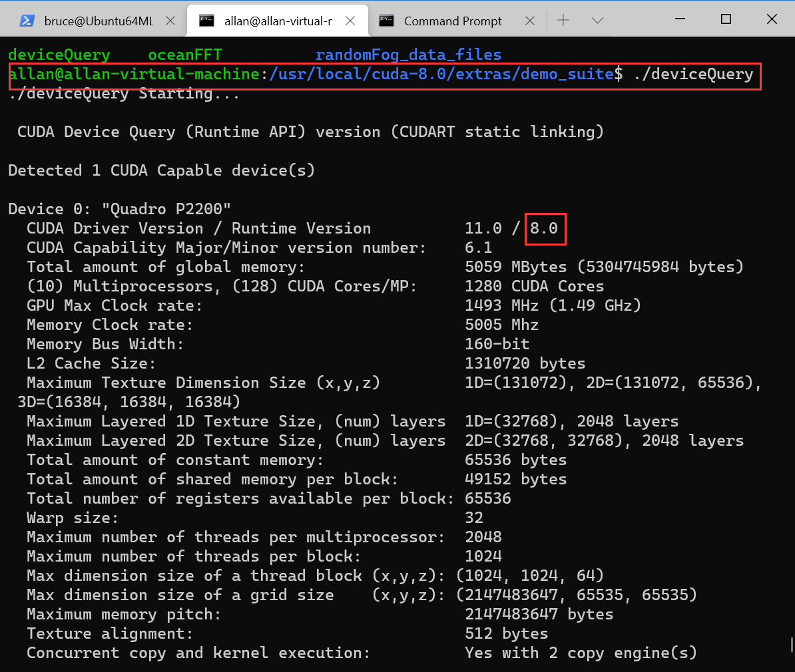
Task: Maximize the terminal window
Action: (726, 19)
